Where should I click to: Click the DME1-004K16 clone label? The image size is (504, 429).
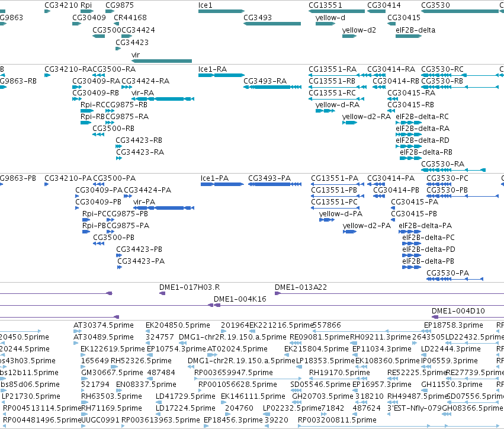(x=240, y=299)
